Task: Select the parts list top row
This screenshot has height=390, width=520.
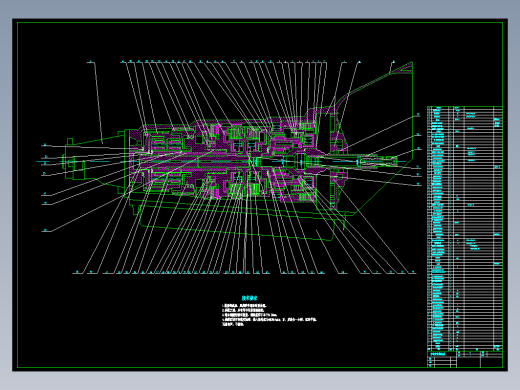Action: coord(465,108)
